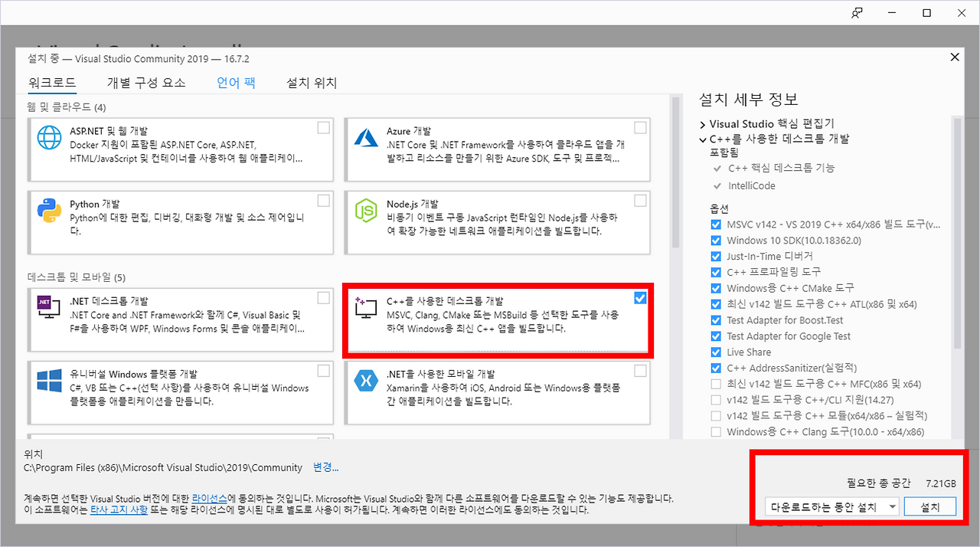980x547 pixels.
Task: Click the Python development workload icon
Action: click(x=49, y=210)
